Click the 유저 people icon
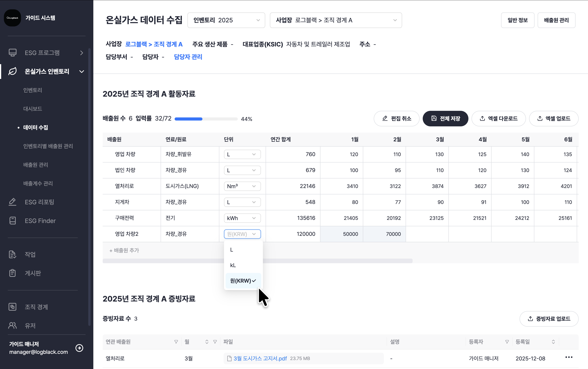Image resolution: width=588 pixels, height=369 pixels. click(12, 325)
